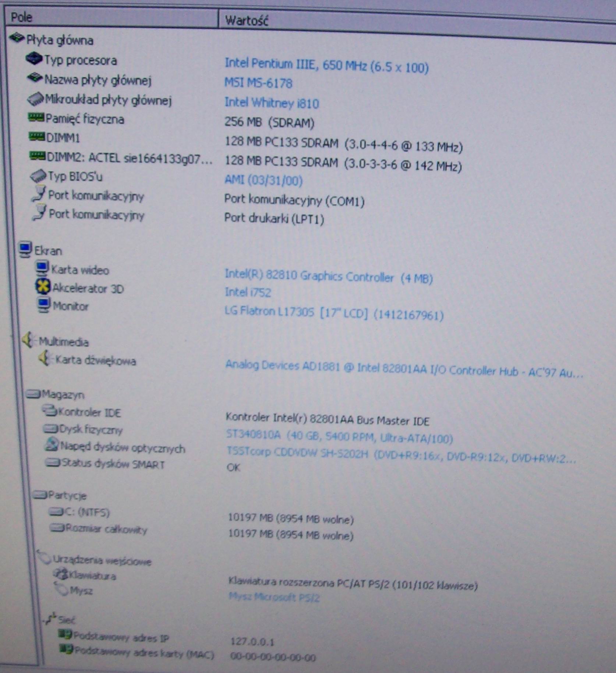Select the Multimedia speaker icon

click(x=28, y=340)
